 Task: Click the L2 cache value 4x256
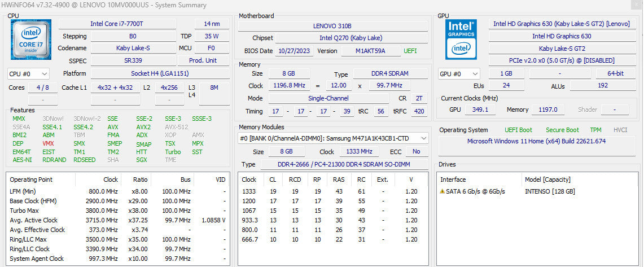point(169,87)
